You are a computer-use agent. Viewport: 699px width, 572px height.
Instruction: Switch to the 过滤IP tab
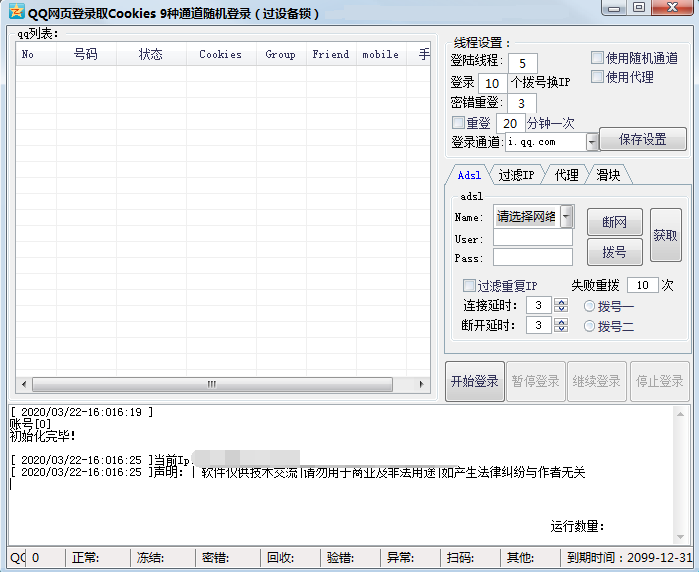[516, 175]
